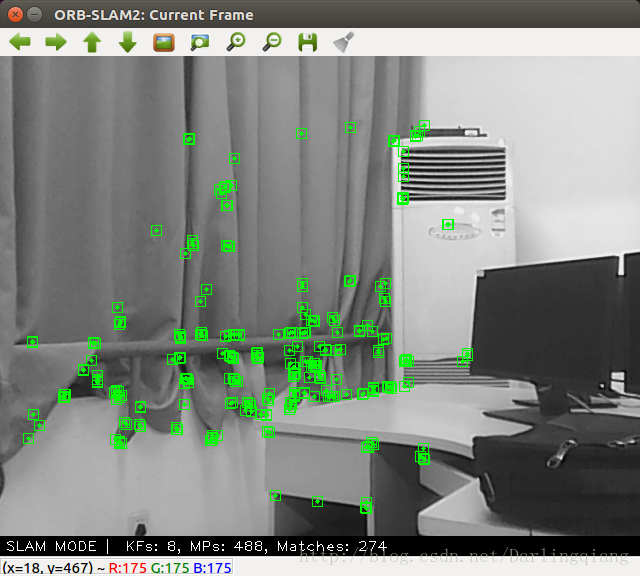The width and height of the screenshot is (640, 576).
Task: Click the original image size icon
Action: [x=164, y=42]
